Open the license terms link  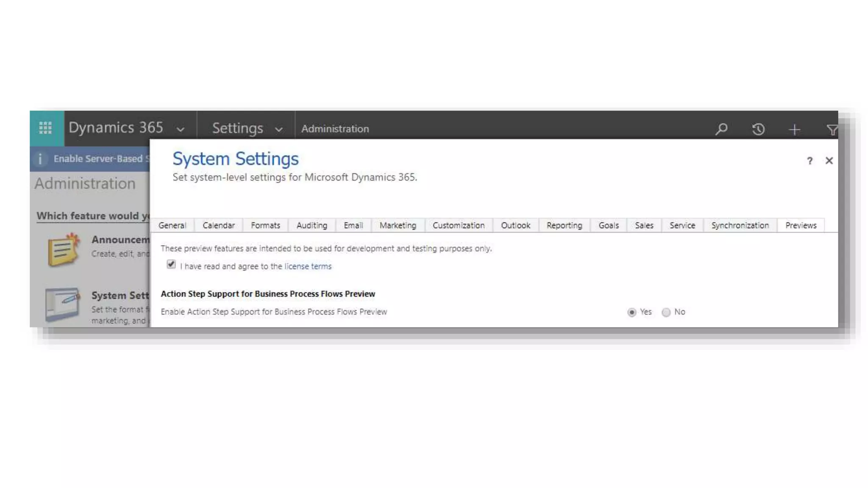[308, 266]
